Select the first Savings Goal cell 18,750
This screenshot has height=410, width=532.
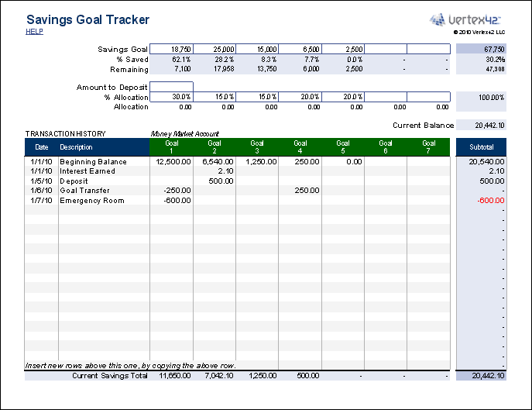click(171, 49)
